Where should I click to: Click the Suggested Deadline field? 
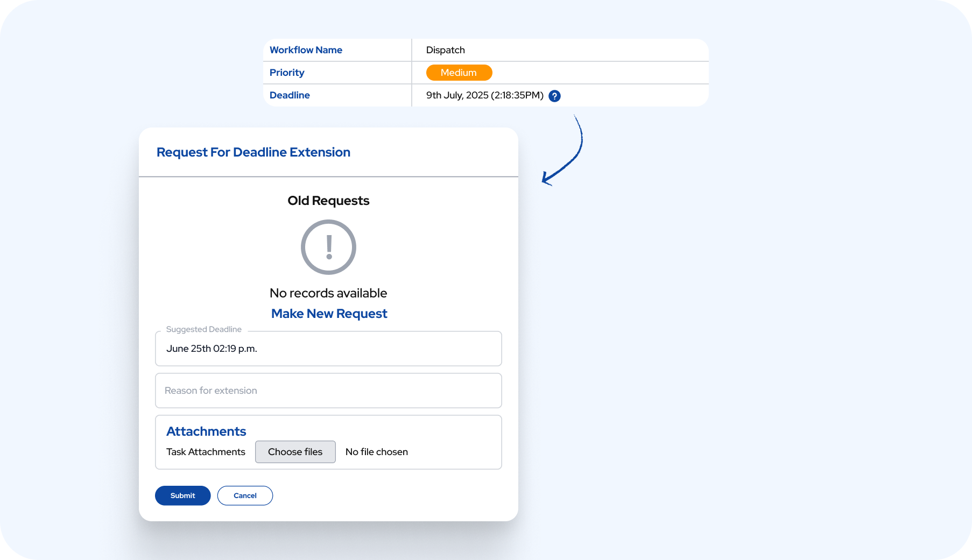[x=328, y=349]
